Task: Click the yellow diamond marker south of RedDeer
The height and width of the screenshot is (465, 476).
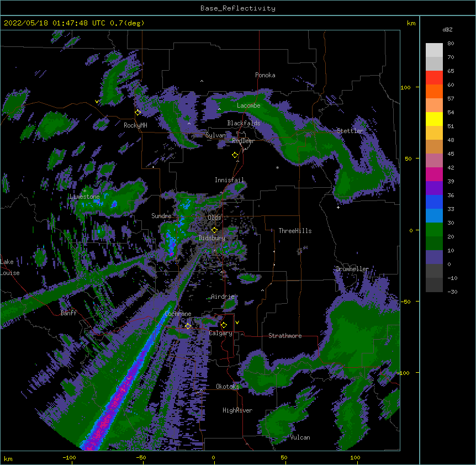Action: click(x=235, y=155)
